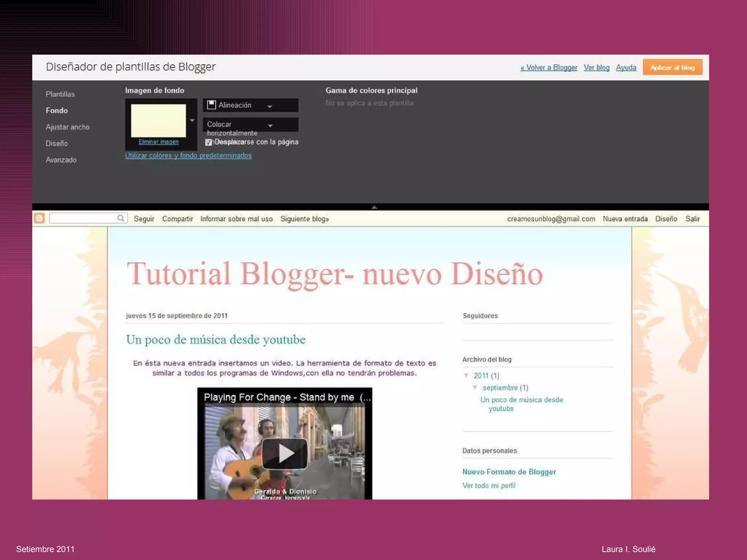The height and width of the screenshot is (560, 747).
Task: Collapse the septiembre archive entry
Action: point(475,387)
